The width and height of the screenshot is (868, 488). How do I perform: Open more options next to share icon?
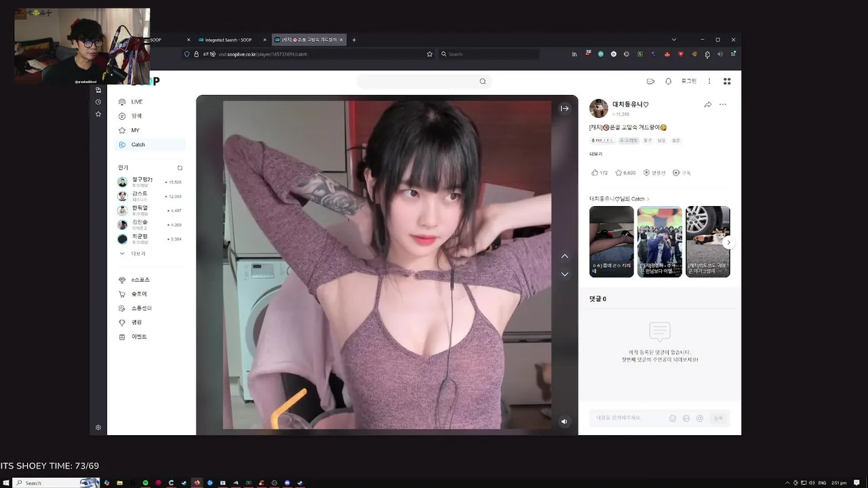tap(723, 104)
